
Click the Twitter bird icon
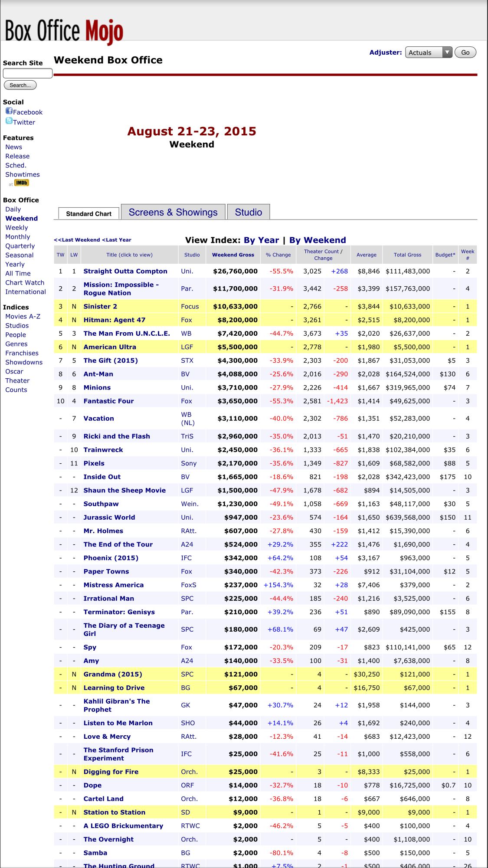(x=9, y=121)
